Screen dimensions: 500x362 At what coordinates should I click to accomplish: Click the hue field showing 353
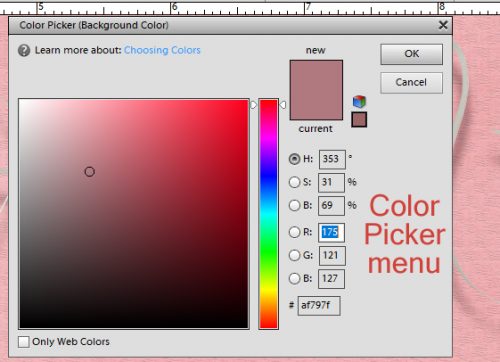332,159
